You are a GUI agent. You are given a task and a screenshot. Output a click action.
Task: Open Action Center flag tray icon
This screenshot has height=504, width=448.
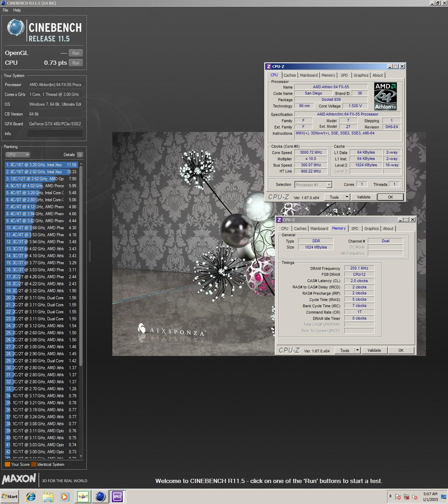point(398,497)
